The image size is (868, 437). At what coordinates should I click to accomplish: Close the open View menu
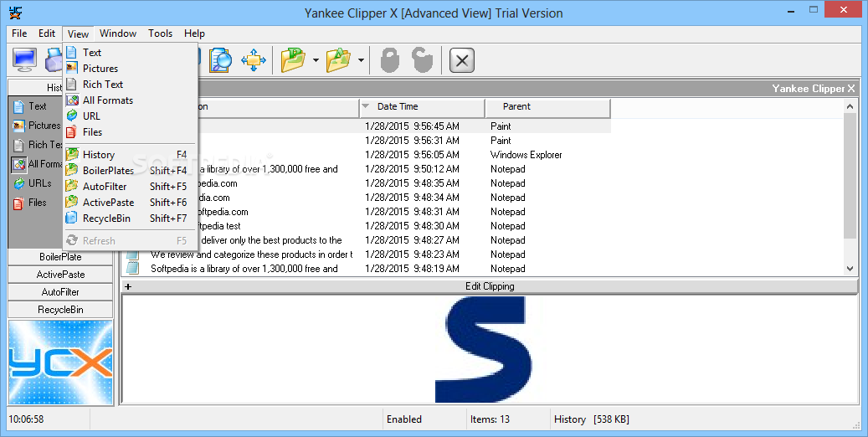78,33
